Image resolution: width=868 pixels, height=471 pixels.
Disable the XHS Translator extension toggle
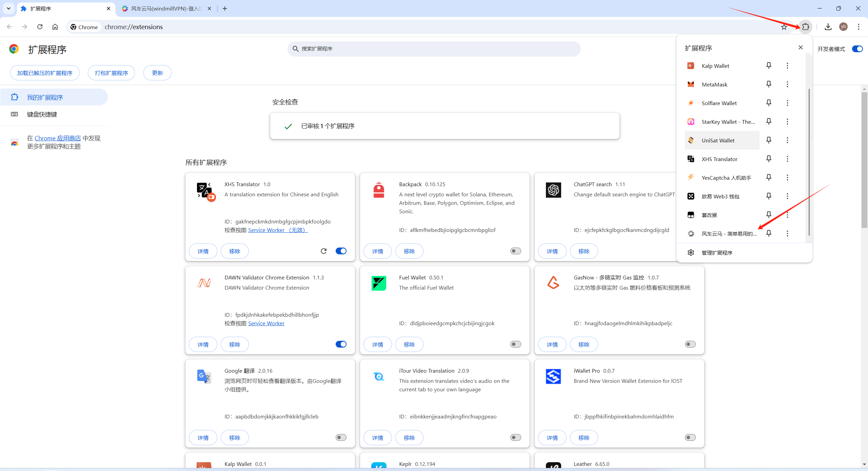point(341,251)
